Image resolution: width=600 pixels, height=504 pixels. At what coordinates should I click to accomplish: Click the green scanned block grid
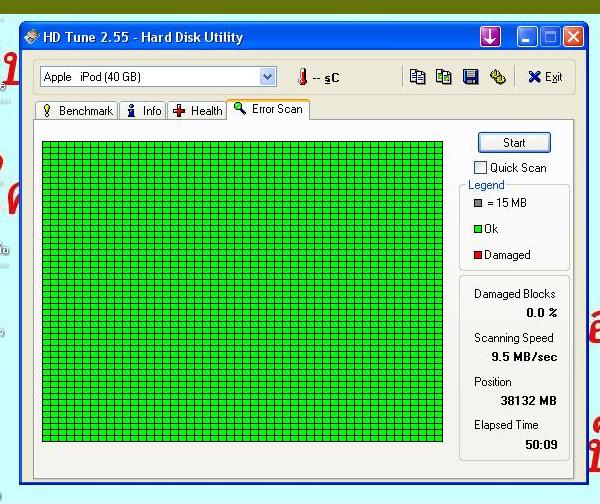[x=242, y=290]
